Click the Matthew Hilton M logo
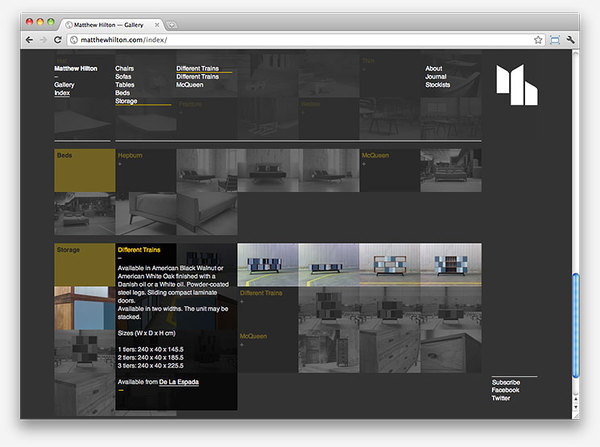600x447 pixels. 517,85
